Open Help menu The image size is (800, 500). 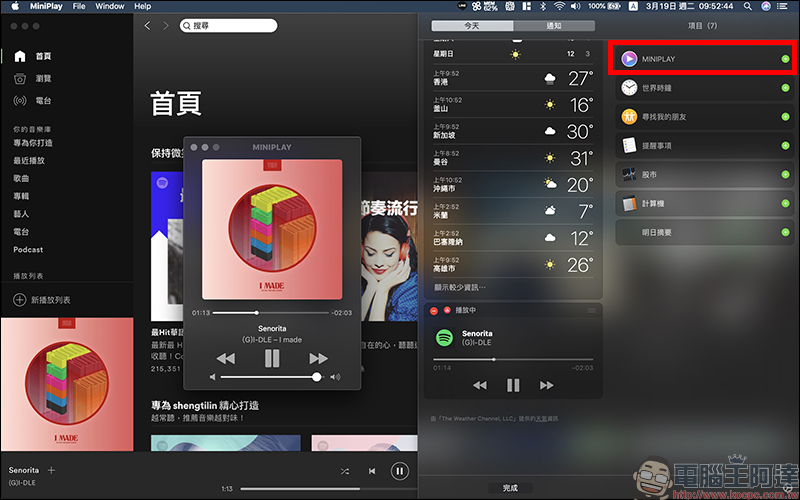point(143,6)
